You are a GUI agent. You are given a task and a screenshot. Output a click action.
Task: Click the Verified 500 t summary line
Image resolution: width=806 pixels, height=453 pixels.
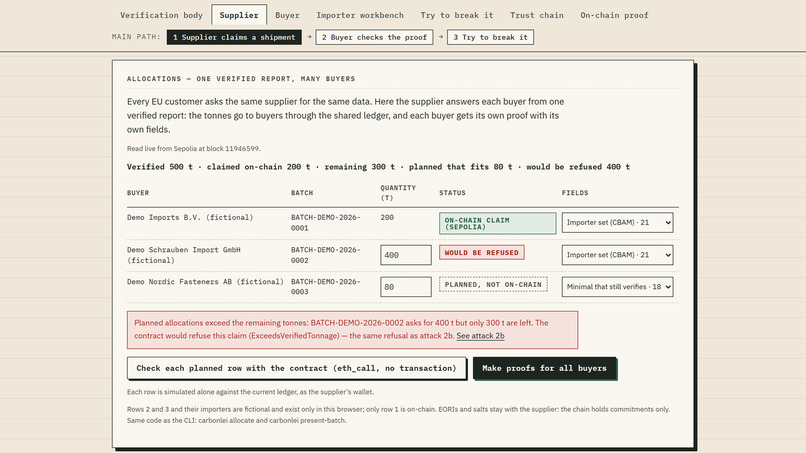(378, 167)
